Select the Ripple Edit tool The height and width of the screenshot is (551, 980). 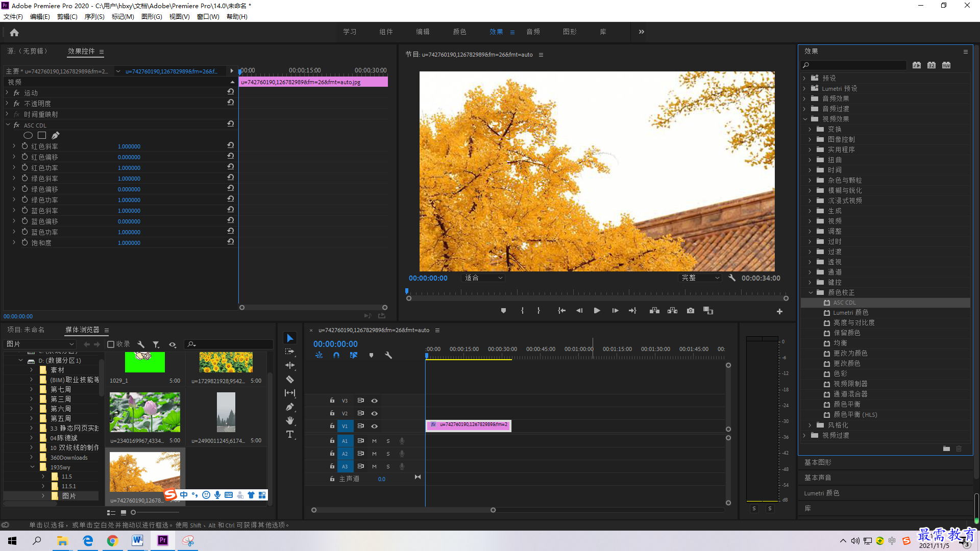coord(290,365)
